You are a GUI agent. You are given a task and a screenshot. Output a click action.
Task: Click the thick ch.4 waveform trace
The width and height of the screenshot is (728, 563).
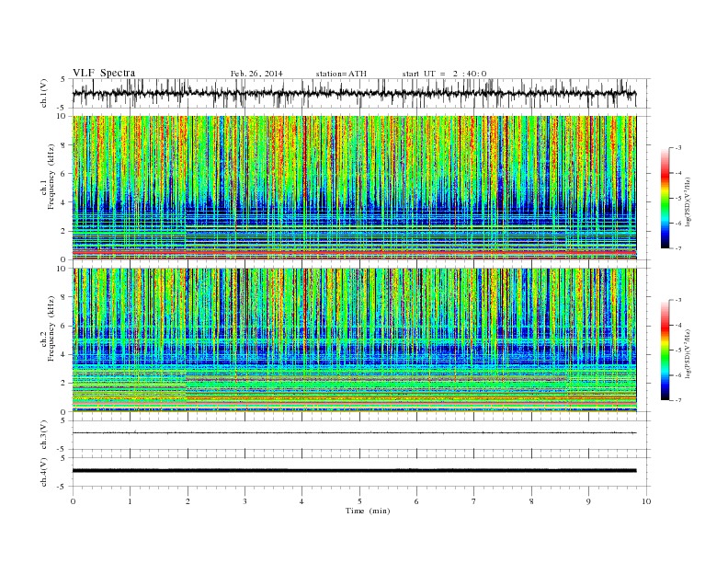[354, 471]
